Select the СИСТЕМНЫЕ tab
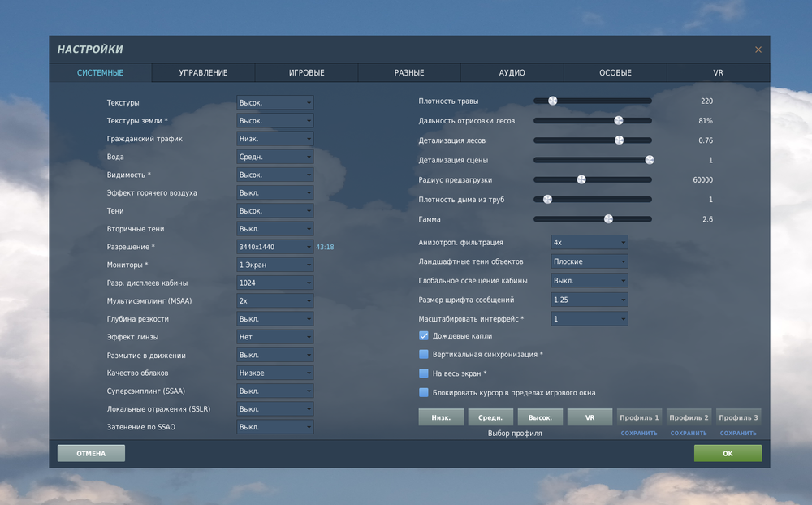Viewport: 812px width, 505px height. [x=100, y=72]
